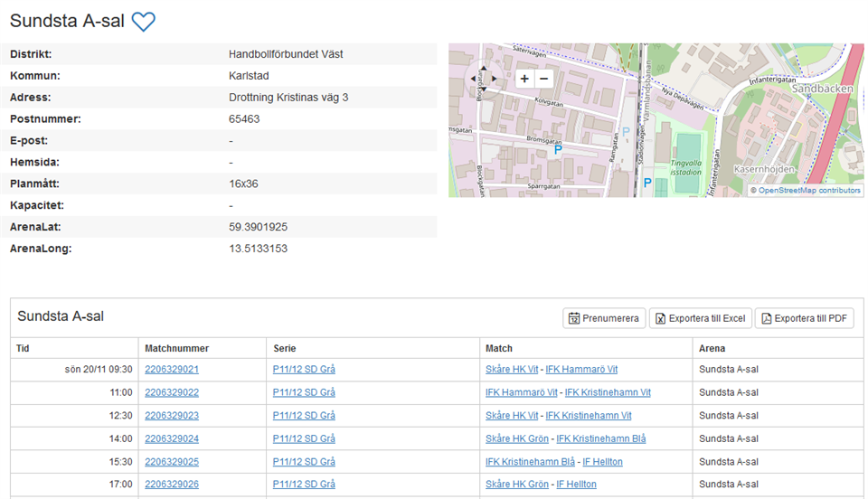Open Skåre HK Vit team in 09:30 match
This screenshot has width=868, height=499.
tap(512, 370)
